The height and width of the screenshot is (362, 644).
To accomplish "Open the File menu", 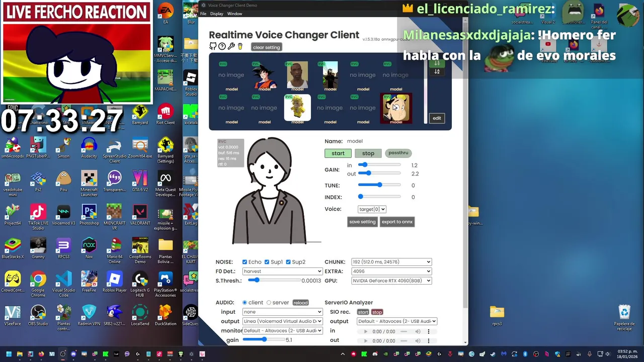I will 203,14.
